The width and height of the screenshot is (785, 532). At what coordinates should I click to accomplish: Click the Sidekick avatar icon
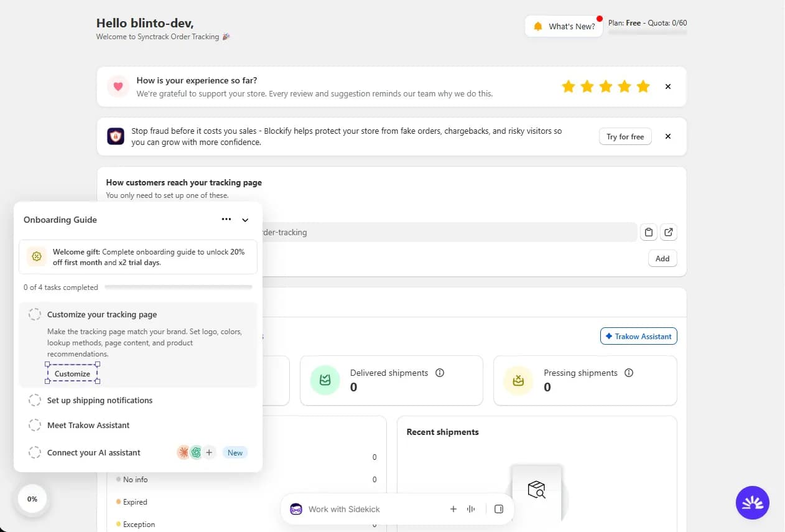pyautogui.click(x=296, y=509)
